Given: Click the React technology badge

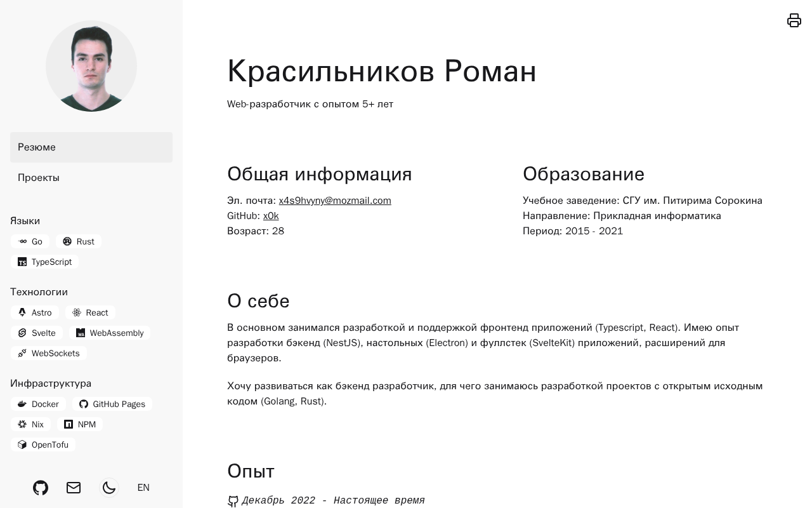Looking at the screenshot, I should pos(90,312).
